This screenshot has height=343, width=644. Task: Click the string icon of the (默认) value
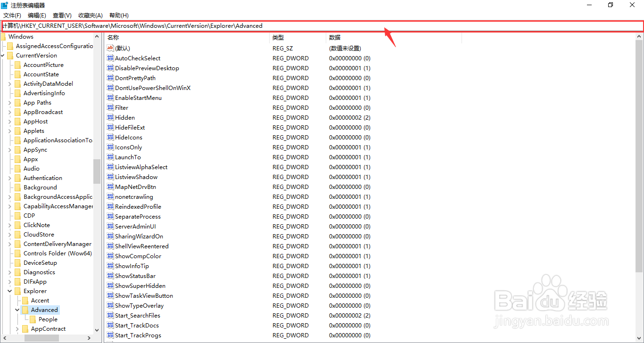click(x=110, y=48)
